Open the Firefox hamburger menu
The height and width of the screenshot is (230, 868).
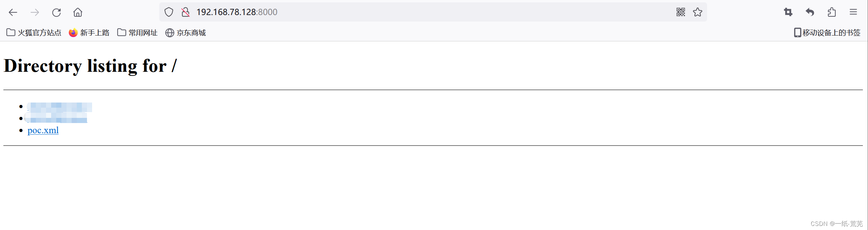coord(853,12)
